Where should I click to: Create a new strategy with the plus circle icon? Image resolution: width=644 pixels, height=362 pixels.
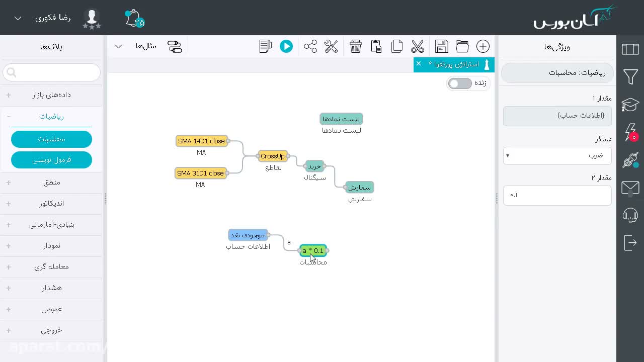pyautogui.click(x=483, y=46)
